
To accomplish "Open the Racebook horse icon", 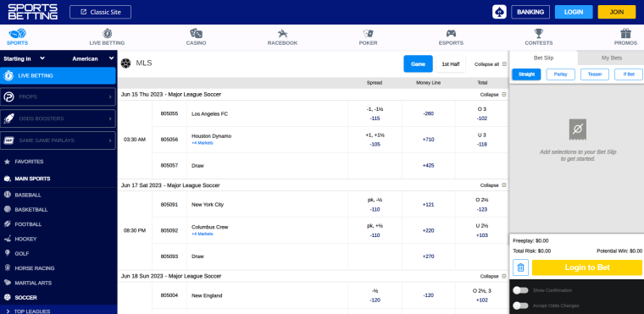I will tap(282, 33).
